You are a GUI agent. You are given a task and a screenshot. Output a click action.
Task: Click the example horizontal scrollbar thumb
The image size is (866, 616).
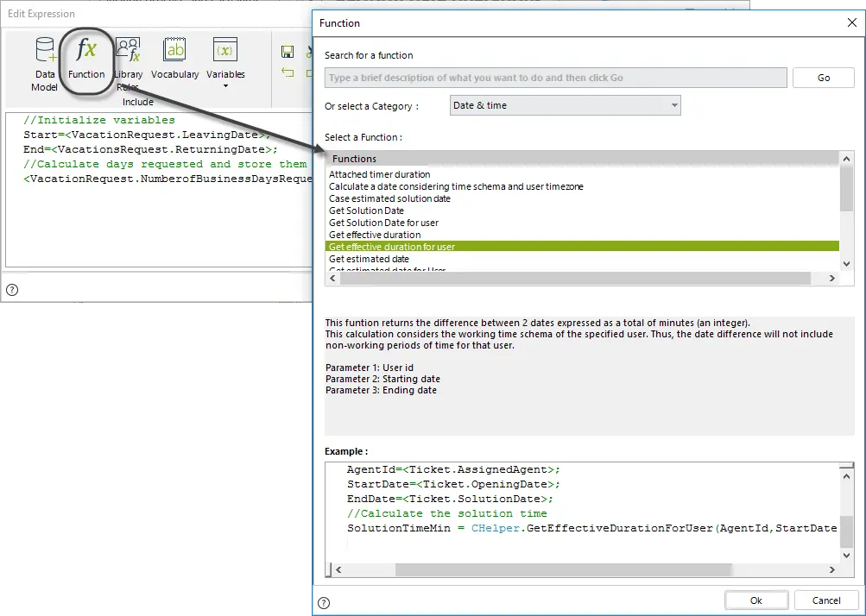tap(563, 569)
